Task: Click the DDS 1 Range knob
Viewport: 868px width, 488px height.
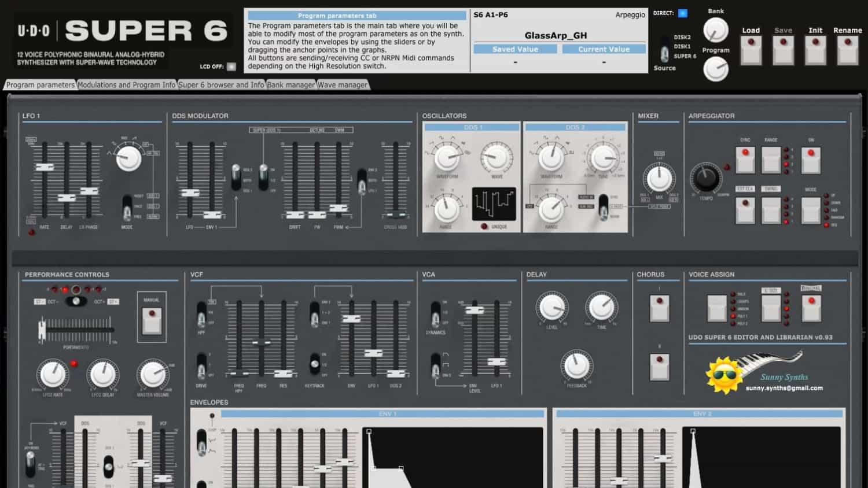Action: [446, 208]
